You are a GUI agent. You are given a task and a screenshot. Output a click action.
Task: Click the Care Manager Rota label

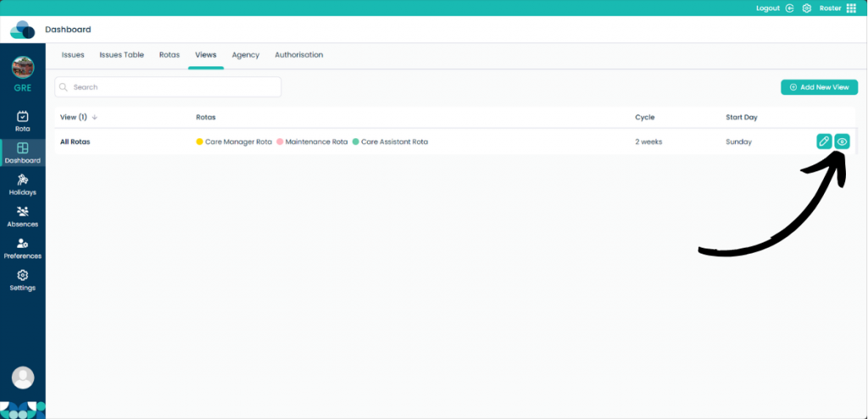pyautogui.click(x=238, y=142)
